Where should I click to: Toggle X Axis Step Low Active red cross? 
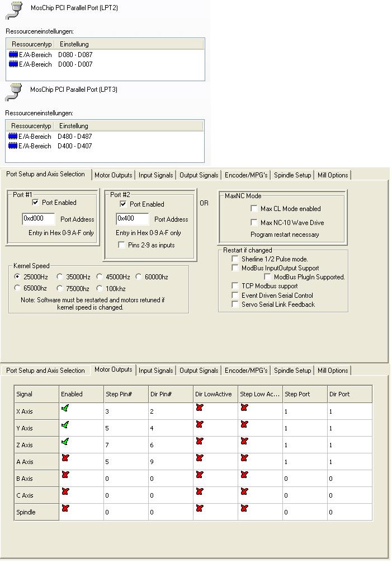pyautogui.click(x=244, y=408)
